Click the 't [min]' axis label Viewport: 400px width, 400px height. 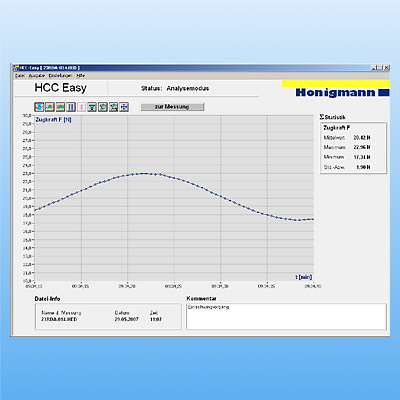pyautogui.click(x=304, y=277)
